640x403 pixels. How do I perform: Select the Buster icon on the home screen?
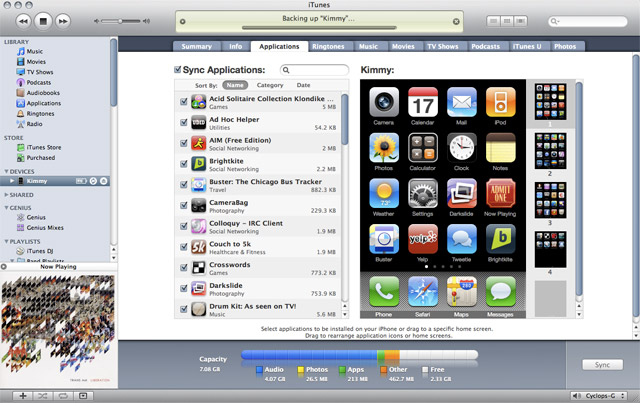pos(384,239)
